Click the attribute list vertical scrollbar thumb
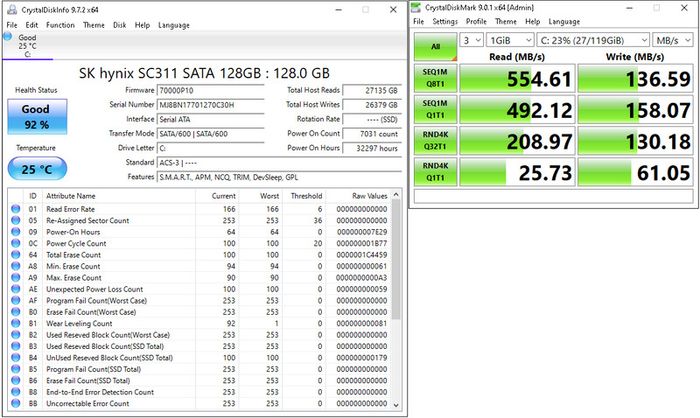The height and width of the screenshot is (418, 700). coord(396,259)
